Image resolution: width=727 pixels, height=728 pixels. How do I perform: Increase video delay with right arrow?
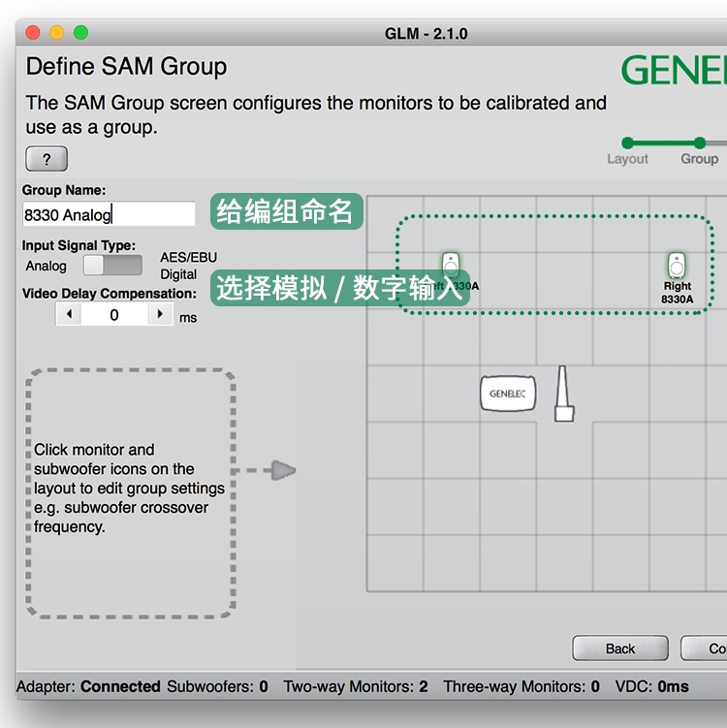[160, 314]
